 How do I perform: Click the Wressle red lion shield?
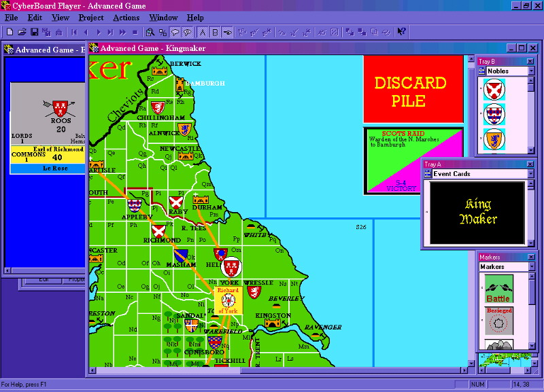254,293
